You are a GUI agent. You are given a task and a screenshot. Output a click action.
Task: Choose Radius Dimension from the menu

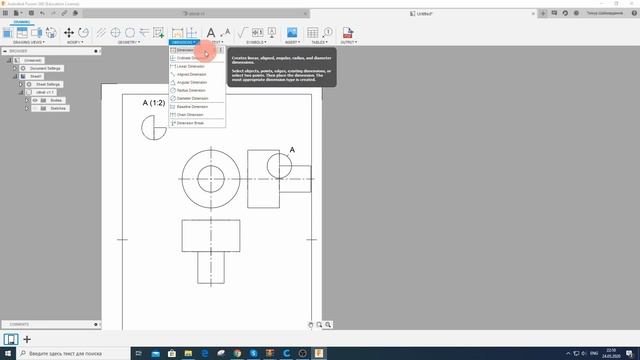pyautogui.click(x=197, y=90)
